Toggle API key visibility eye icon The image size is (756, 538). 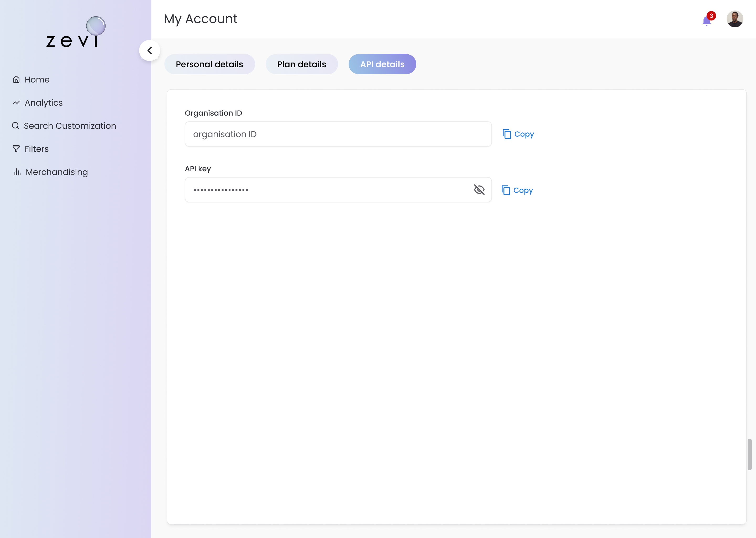point(479,189)
